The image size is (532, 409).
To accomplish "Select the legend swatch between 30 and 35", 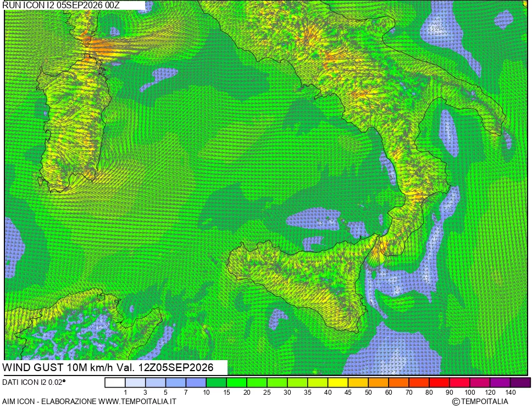I will (x=297, y=383).
